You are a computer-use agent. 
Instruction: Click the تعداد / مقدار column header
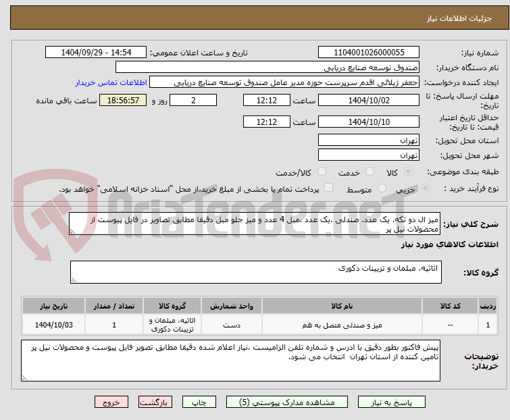pos(114,306)
